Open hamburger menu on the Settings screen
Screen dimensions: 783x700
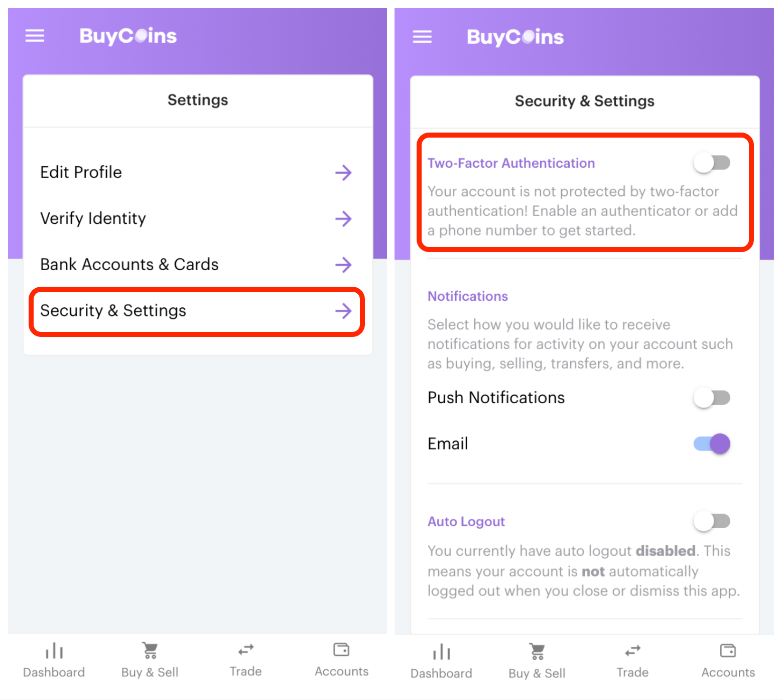click(x=35, y=36)
